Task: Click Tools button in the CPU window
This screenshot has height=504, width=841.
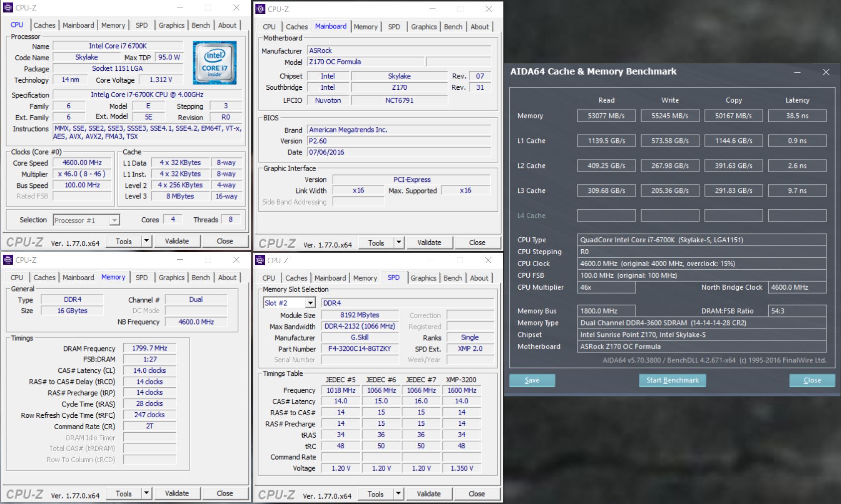Action: [x=124, y=241]
